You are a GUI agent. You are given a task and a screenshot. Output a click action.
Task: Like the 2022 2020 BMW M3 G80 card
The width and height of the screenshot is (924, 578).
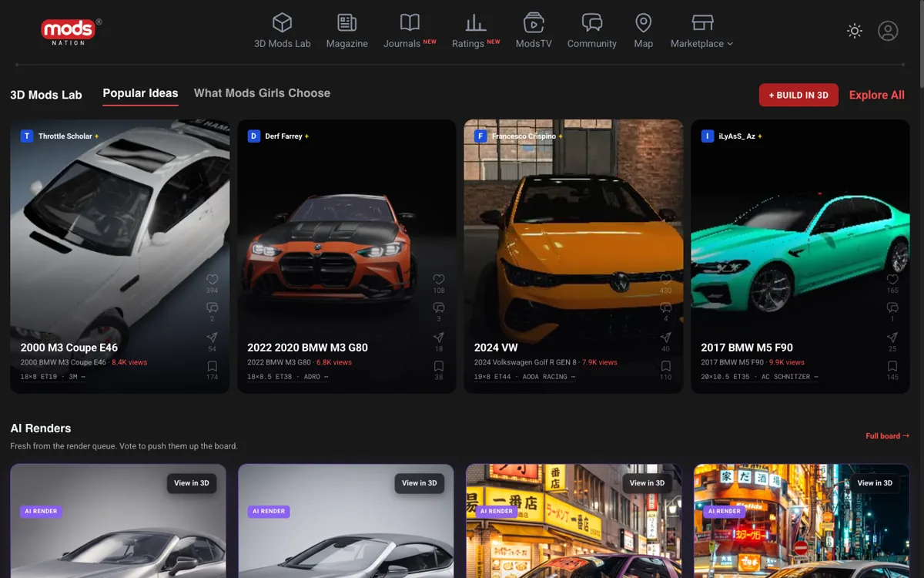click(x=439, y=280)
